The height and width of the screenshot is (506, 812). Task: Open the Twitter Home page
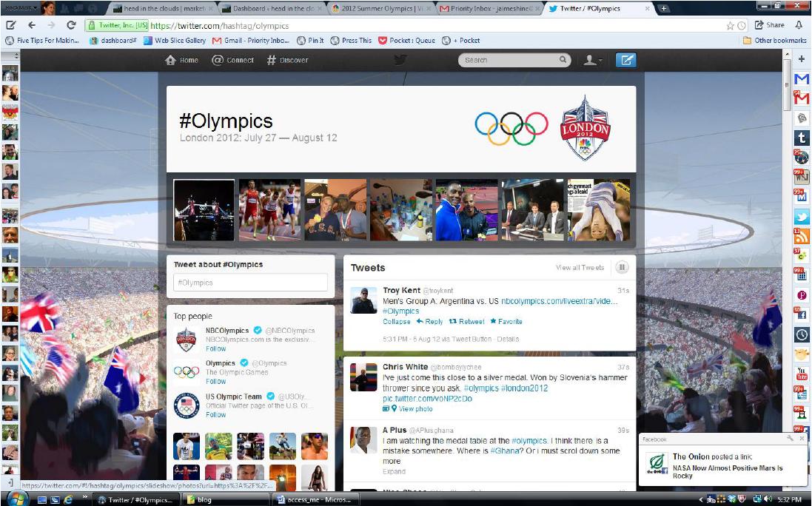tap(181, 61)
